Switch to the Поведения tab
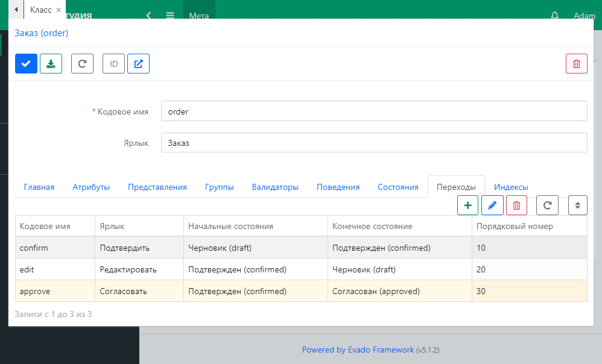602x364 pixels. (338, 187)
